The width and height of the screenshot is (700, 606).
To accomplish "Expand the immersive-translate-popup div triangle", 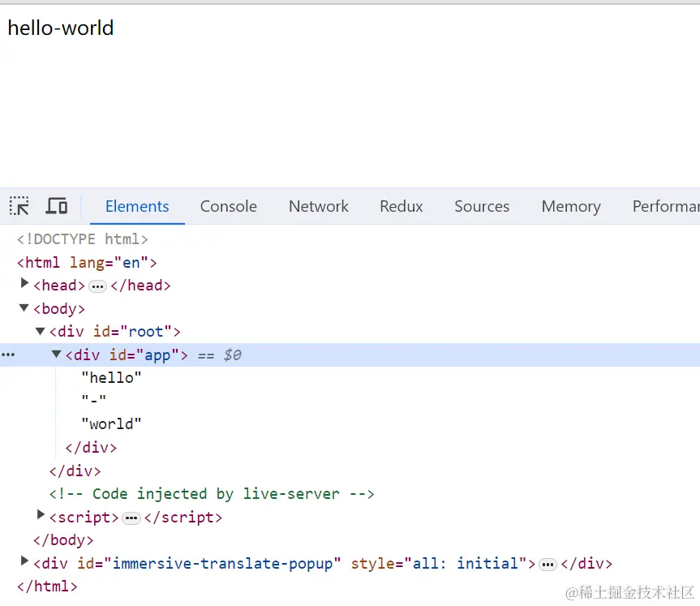I will (x=24, y=561).
